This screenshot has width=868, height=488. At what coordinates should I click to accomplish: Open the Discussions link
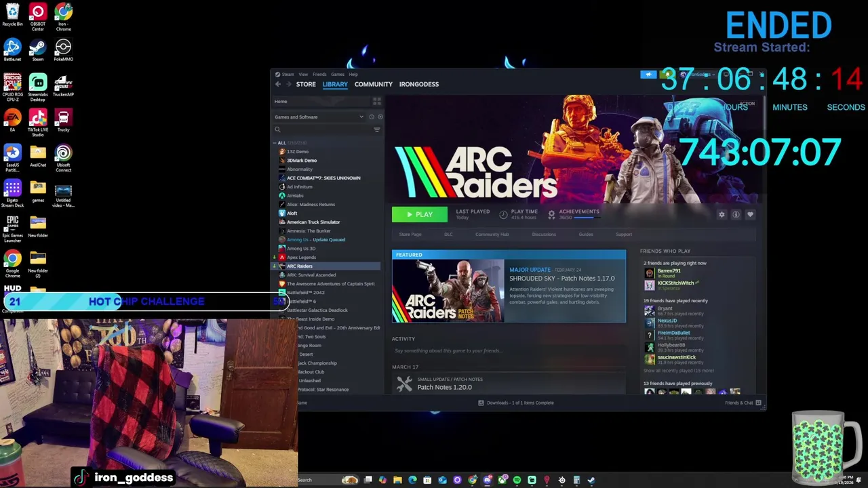pos(544,235)
